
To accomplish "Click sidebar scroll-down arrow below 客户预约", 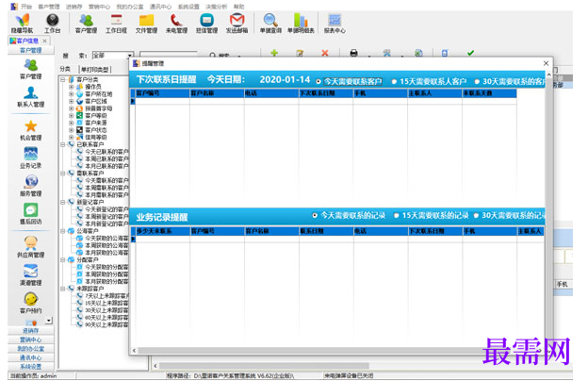I will click(49, 321).
